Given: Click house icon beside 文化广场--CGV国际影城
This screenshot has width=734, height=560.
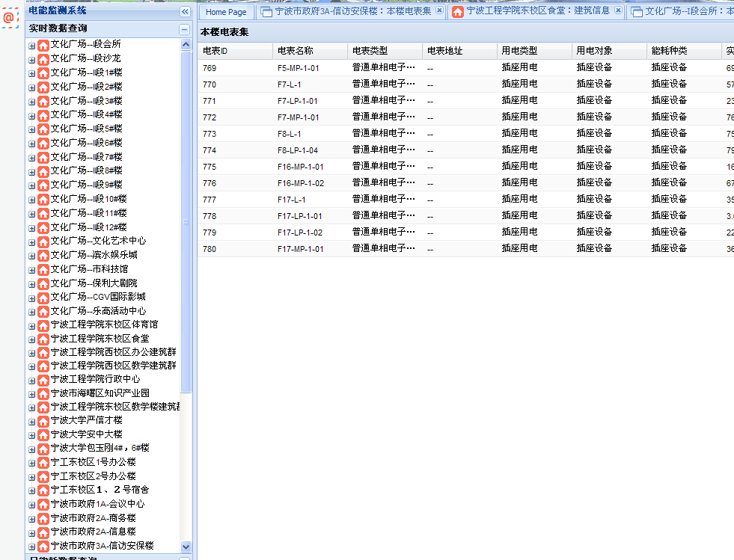Looking at the screenshot, I should coord(43,298).
